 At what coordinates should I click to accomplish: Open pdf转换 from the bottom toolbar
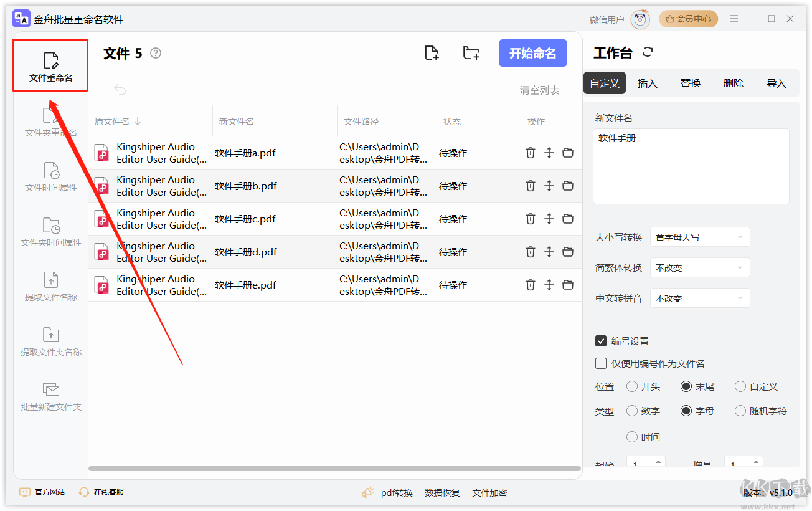point(397,492)
